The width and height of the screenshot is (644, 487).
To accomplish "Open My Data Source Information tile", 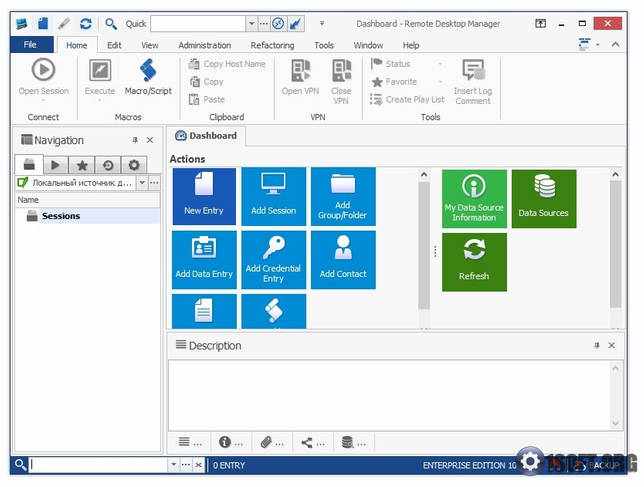I will tap(474, 199).
